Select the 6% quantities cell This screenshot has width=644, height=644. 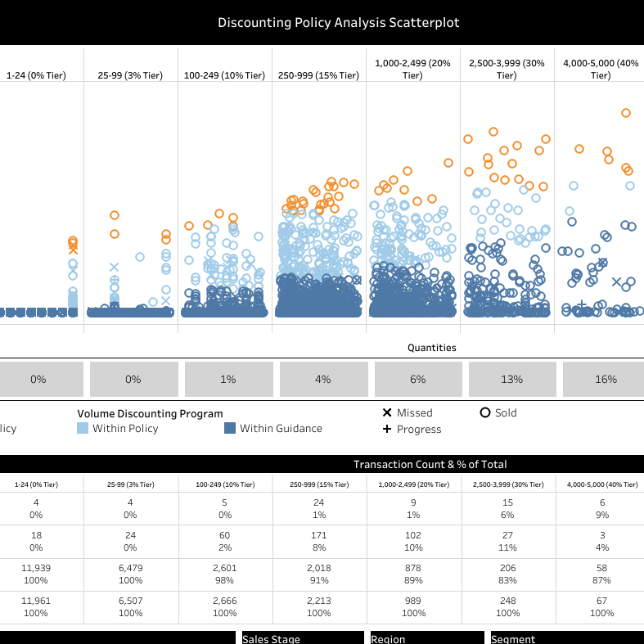coord(417,379)
